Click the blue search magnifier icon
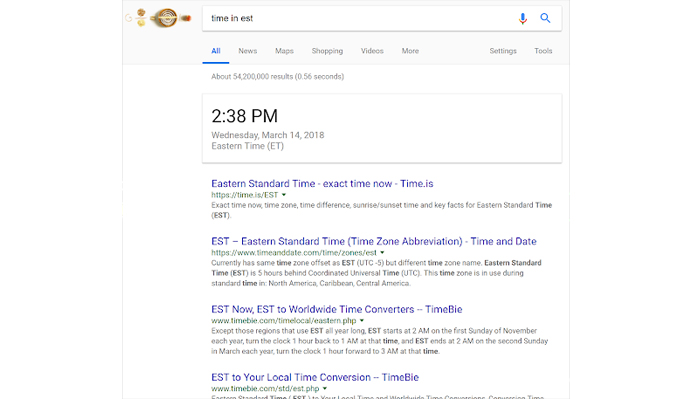The width and height of the screenshot is (692, 399). 545,18
